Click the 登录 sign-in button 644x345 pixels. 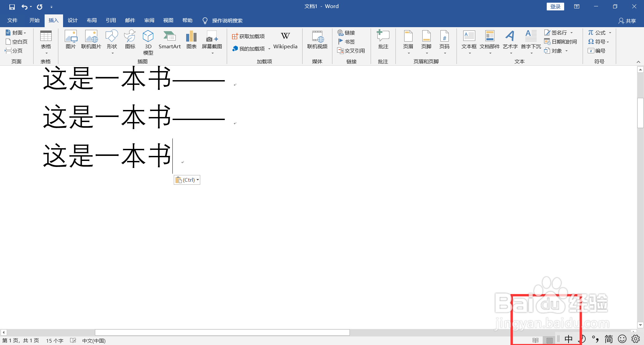[555, 6]
